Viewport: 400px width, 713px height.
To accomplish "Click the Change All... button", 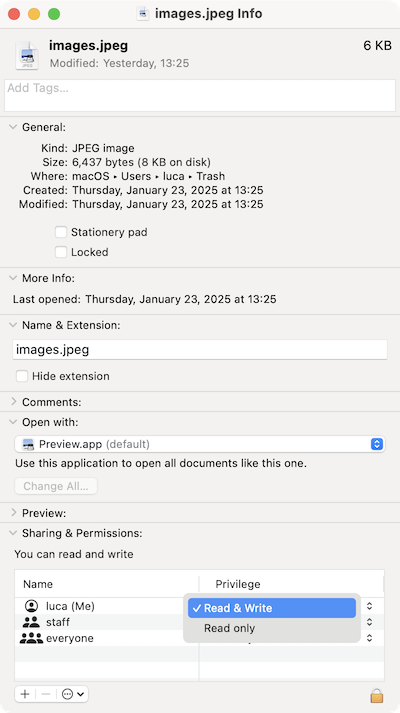I will click(x=56, y=486).
